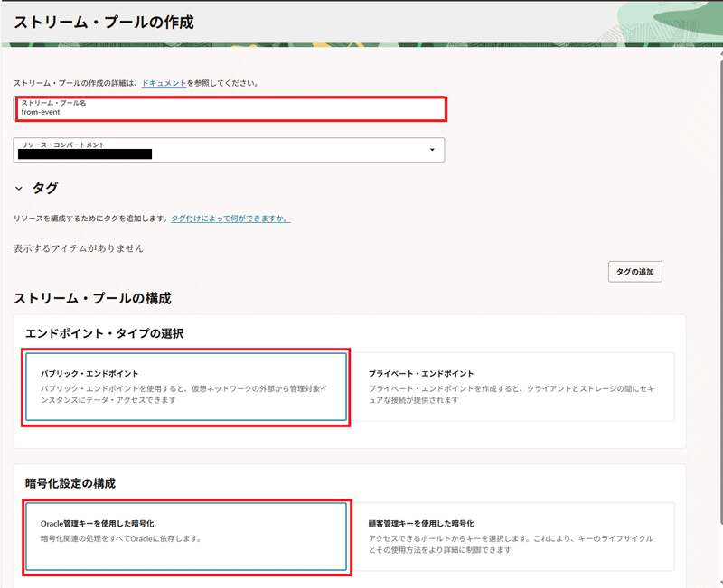Image resolution: width=723 pixels, height=588 pixels.
Task: Click the エンドポイント・タイプの選択 heading
Action: click(105, 334)
